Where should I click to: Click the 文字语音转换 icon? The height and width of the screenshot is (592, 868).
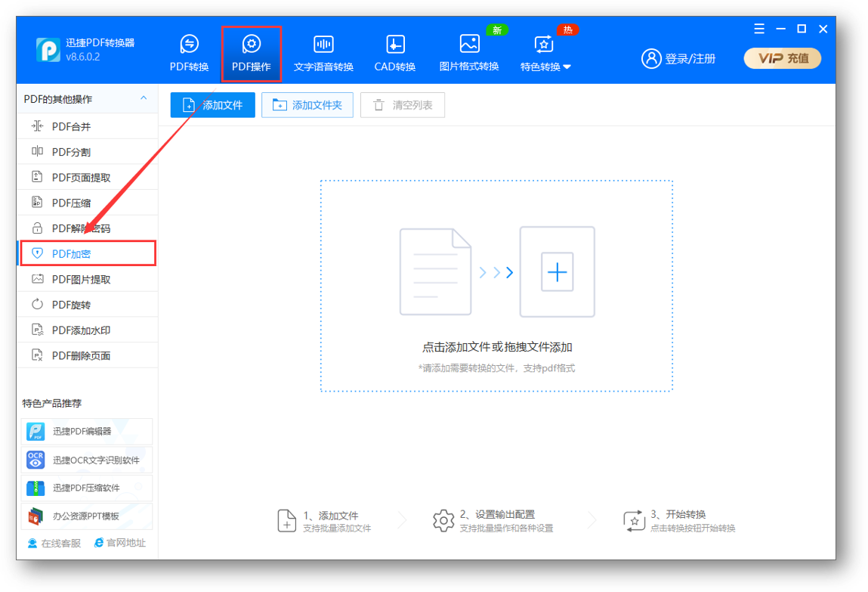325,53
